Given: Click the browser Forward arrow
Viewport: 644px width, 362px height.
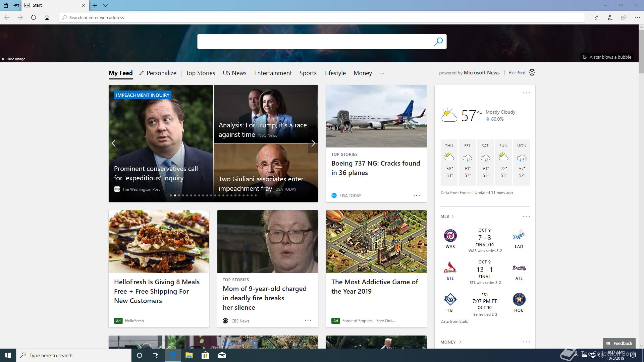Looking at the screenshot, I should click(x=20, y=17).
